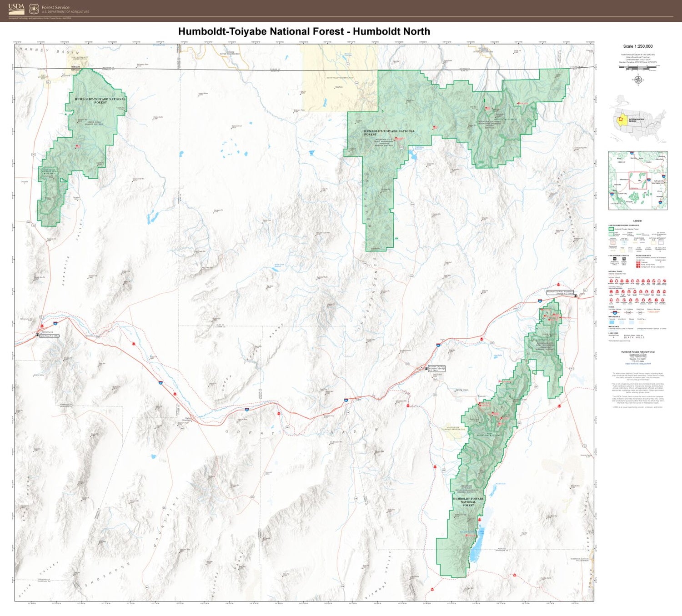Click the 'BLACK HILLS' landform sample text
The width and height of the screenshot is (682, 616).
point(634,337)
